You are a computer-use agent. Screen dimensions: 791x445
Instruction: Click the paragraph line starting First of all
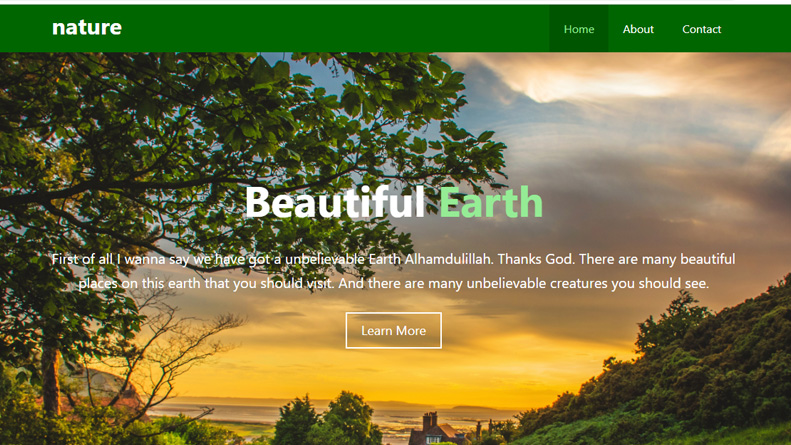(x=393, y=259)
